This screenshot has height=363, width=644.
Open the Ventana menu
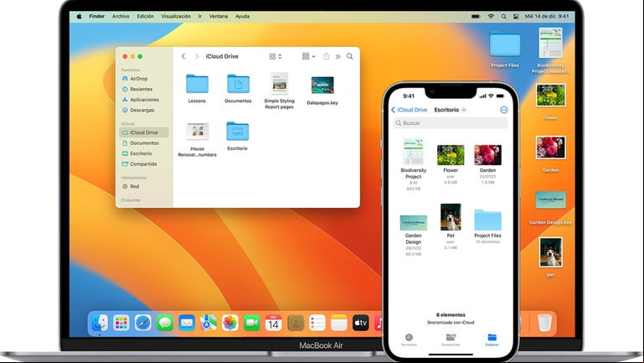219,17
